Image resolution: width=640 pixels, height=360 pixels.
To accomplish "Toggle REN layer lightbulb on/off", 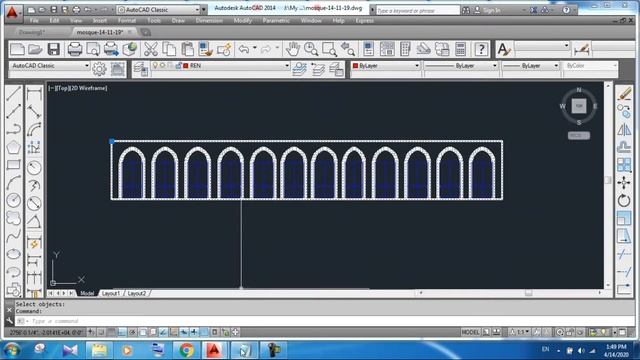I will pyautogui.click(x=155, y=65).
